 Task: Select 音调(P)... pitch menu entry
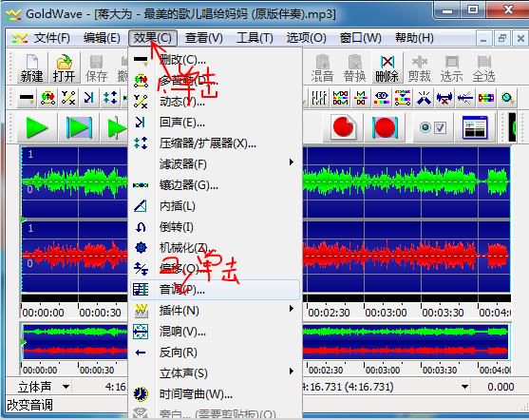(215, 290)
